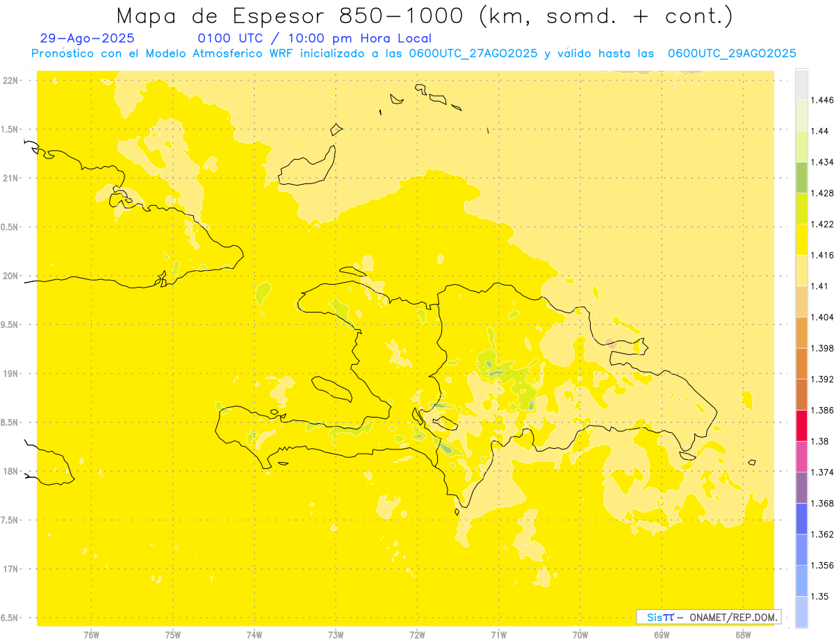
Task: Click the colorbar value "1.35"
Action: [x=821, y=597]
